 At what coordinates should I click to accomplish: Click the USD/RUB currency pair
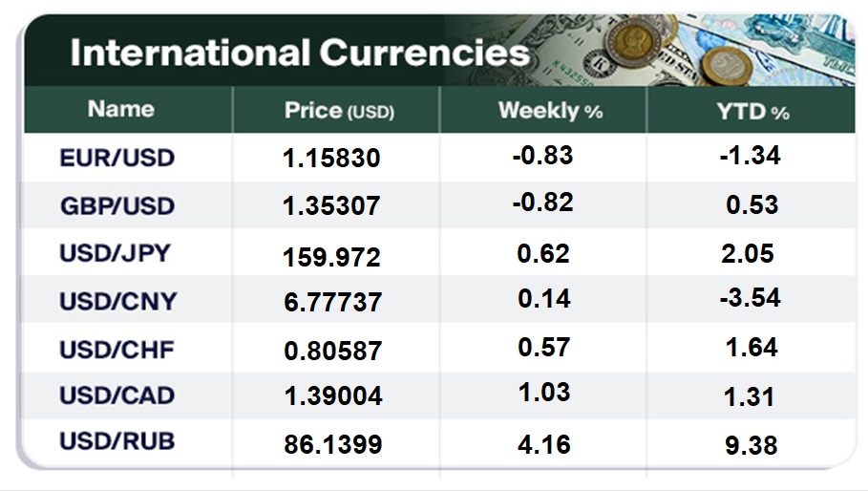click(116, 441)
